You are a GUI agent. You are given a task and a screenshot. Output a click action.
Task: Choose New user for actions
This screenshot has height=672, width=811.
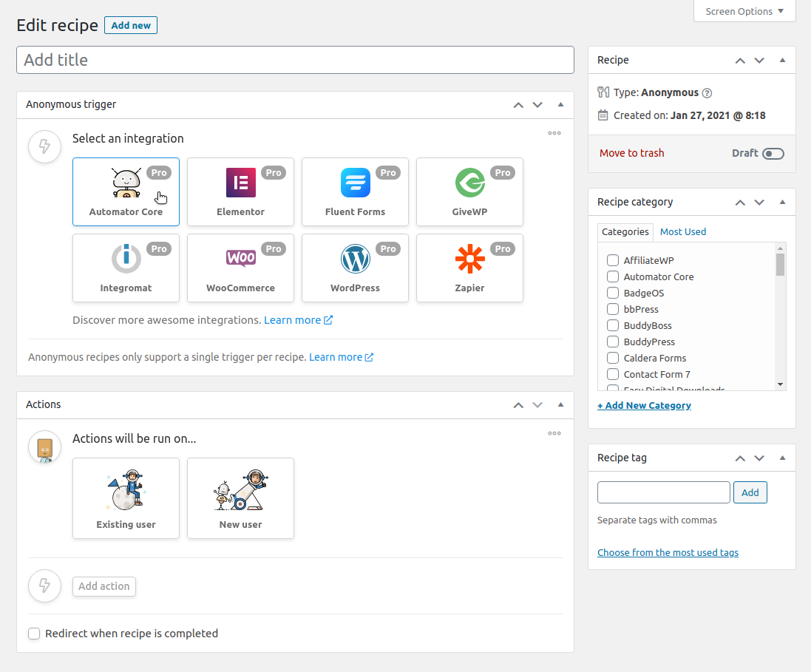[x=240, y=498]
